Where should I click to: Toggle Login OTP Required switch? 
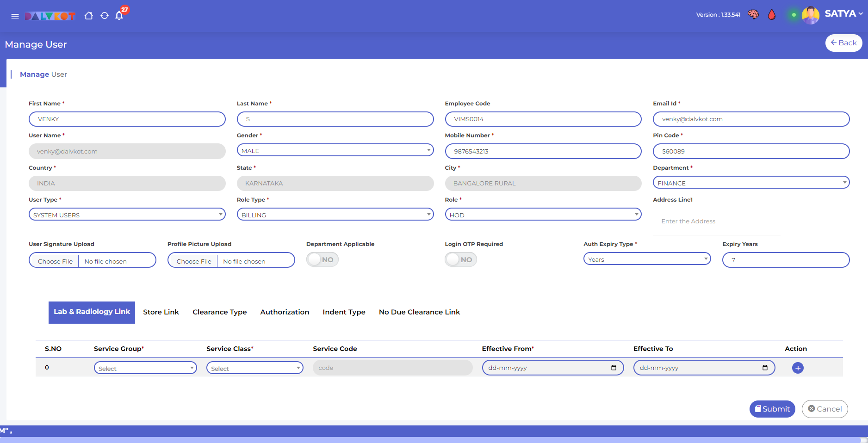pos(461,260)
